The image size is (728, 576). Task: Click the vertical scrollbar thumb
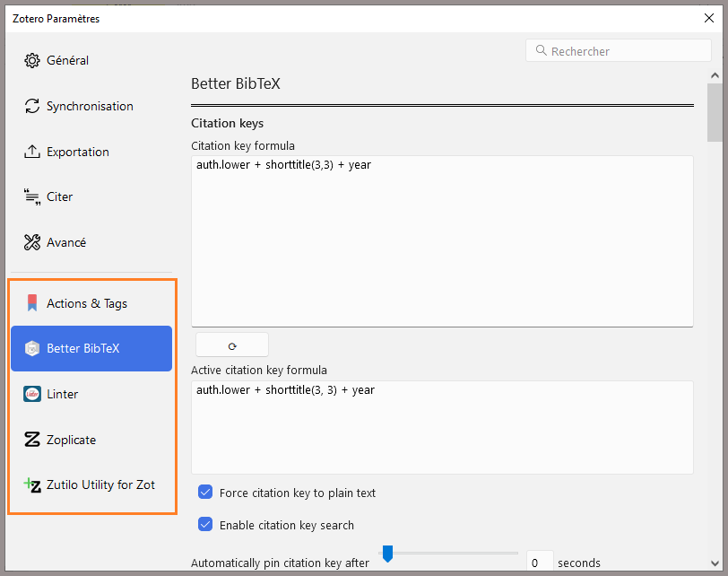[715, 112]
